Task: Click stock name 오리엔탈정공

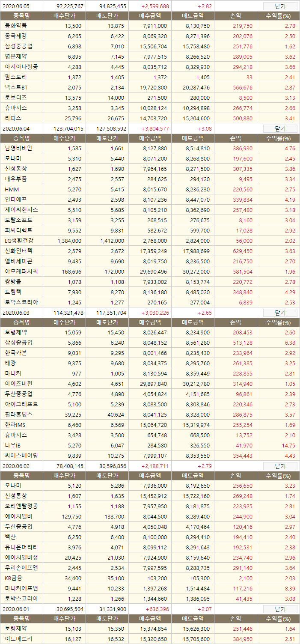Action: [21, 506]
